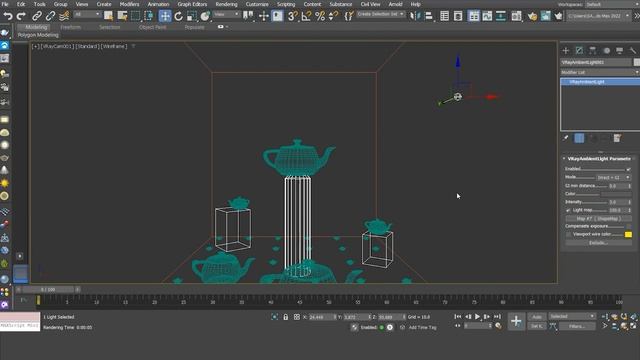
Task: Click the light Color swatch
Action: pyautogui.click(x=616, y=194)
